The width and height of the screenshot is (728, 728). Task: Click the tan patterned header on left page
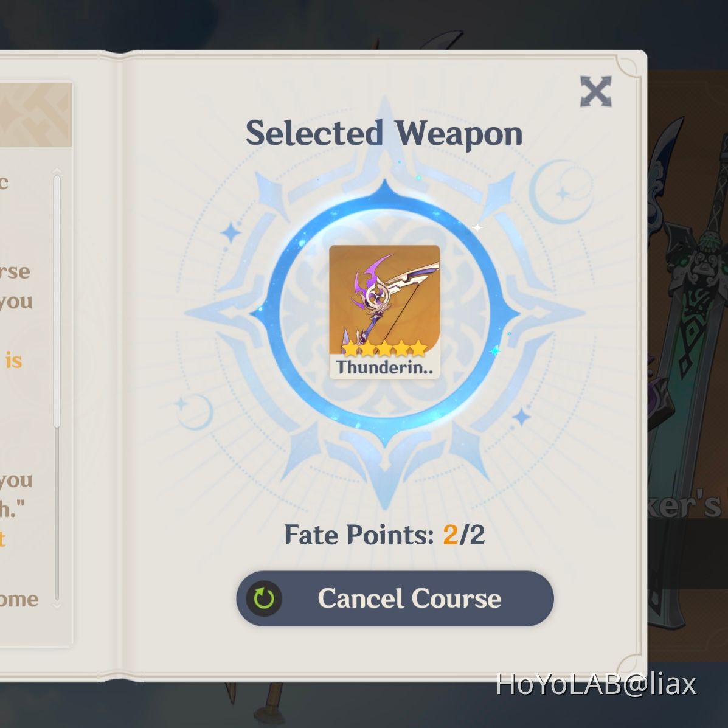point(36,115)
